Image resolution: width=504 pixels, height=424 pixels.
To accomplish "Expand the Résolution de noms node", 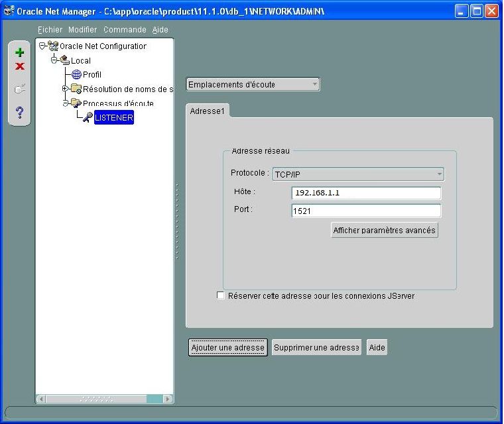I will coord(64,88).
